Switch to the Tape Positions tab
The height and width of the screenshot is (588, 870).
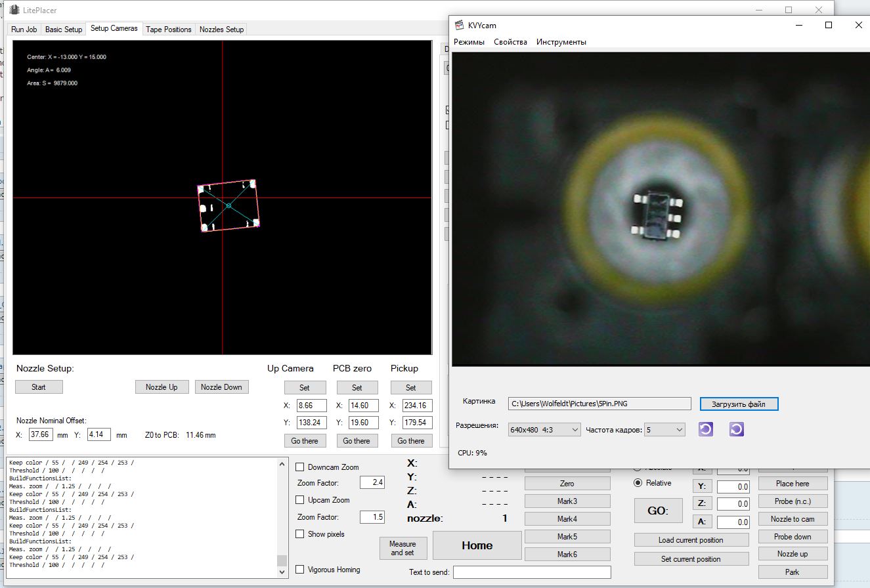(169, 30)
